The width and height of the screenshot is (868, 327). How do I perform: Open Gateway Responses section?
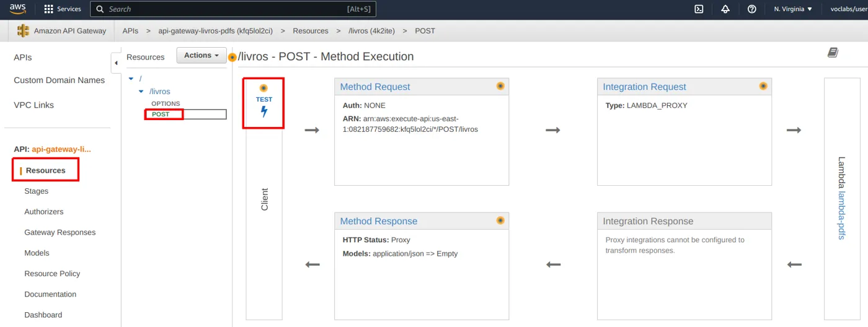(x=60, y=233)
